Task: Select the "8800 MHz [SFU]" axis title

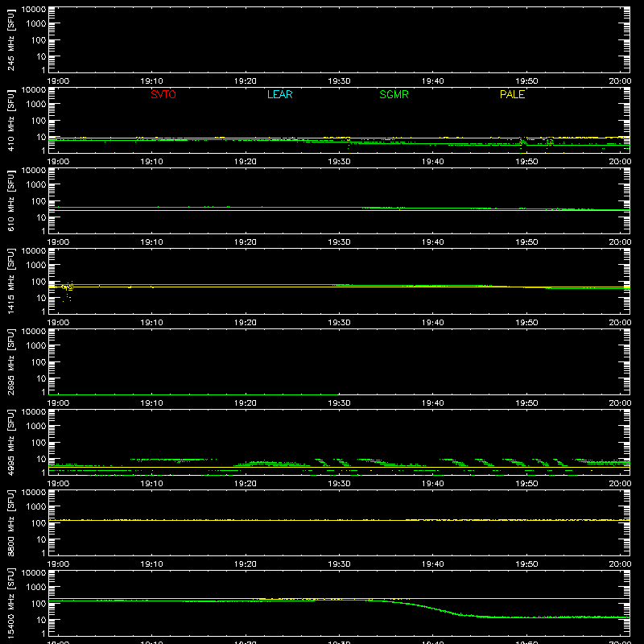Action: (11, 522)
